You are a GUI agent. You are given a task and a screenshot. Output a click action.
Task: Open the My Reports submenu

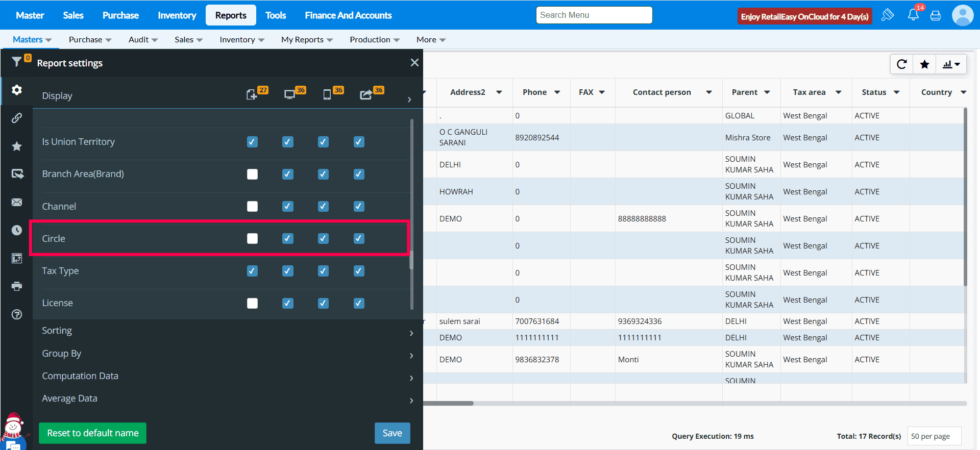pos(307,40)
